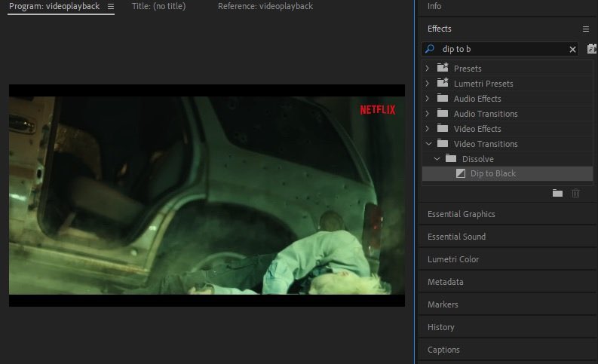Click the Audio Effects folder icon
598x364 pixels.
click(443, 98)
